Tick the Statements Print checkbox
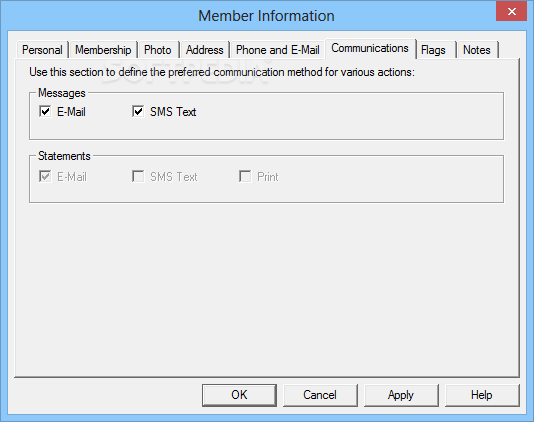534x422 pixels. (245, 176)
